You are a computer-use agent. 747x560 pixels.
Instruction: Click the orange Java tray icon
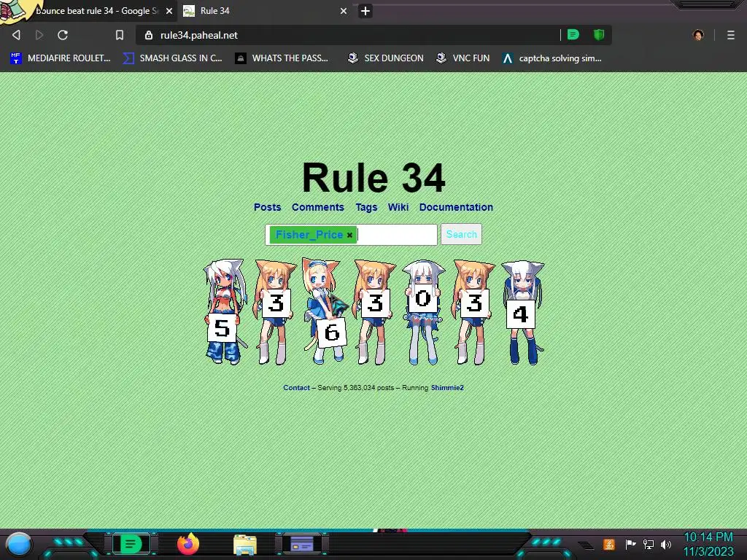(x=608, y=544)
